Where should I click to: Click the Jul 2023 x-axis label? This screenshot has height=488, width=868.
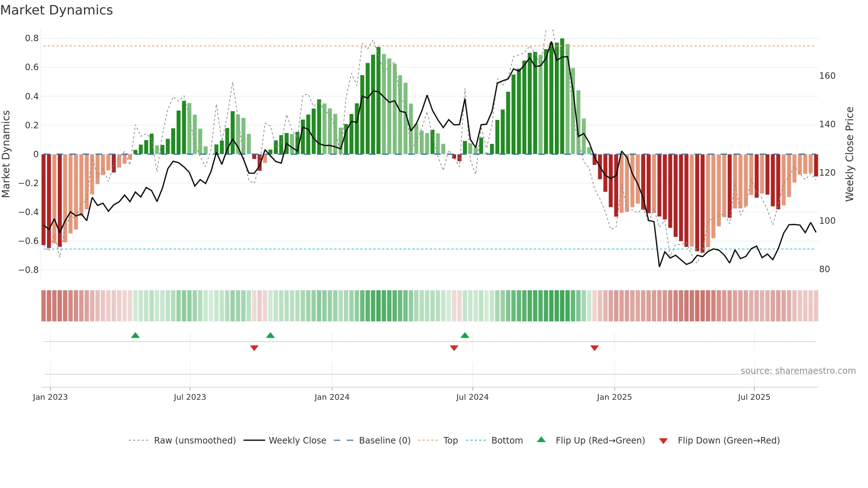190,397
